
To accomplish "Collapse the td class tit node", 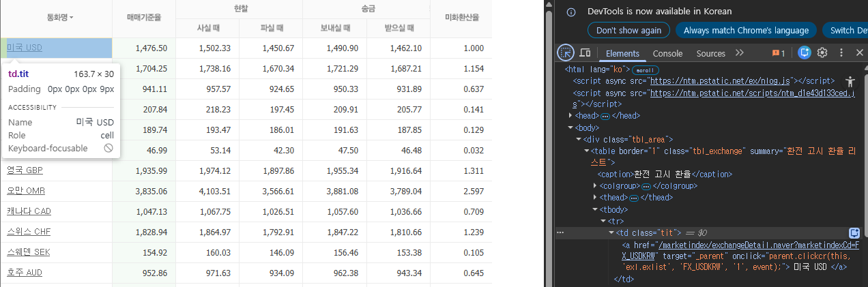I will [x=611, y=233].
